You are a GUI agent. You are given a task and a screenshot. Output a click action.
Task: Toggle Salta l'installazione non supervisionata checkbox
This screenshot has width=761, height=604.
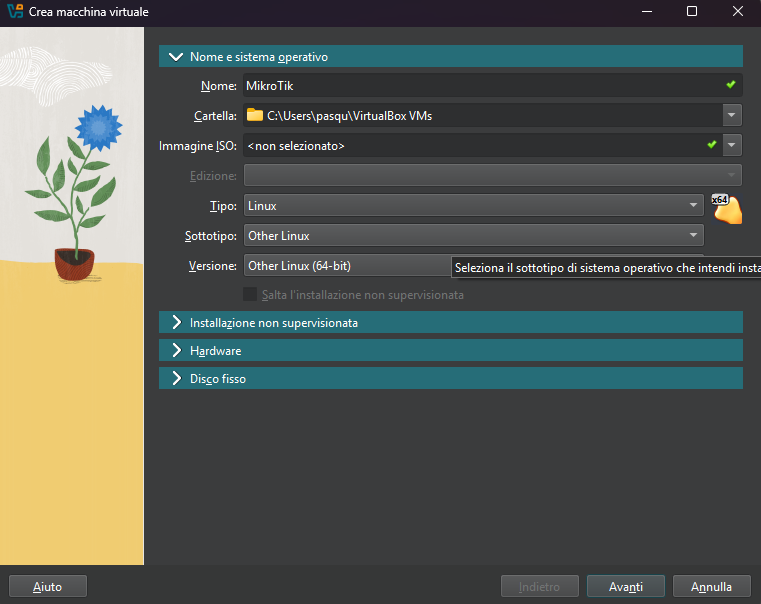point(250,294)
